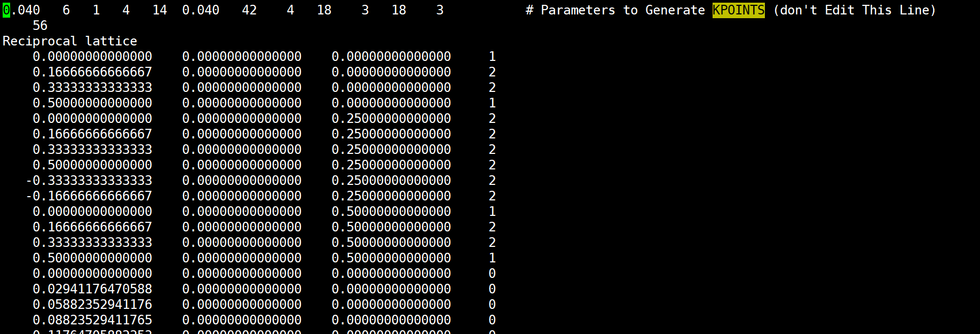Image resolution: width=980 pixels, height=334 pixels.
Task: Click the number 56 on second line
Action: (40, 26)
